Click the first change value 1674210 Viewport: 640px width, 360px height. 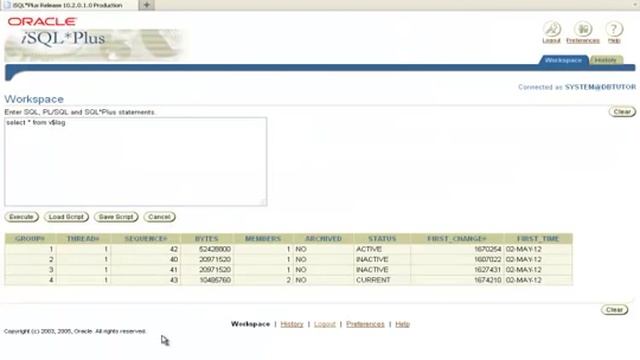pyautogui.click(x=487, y=280)
